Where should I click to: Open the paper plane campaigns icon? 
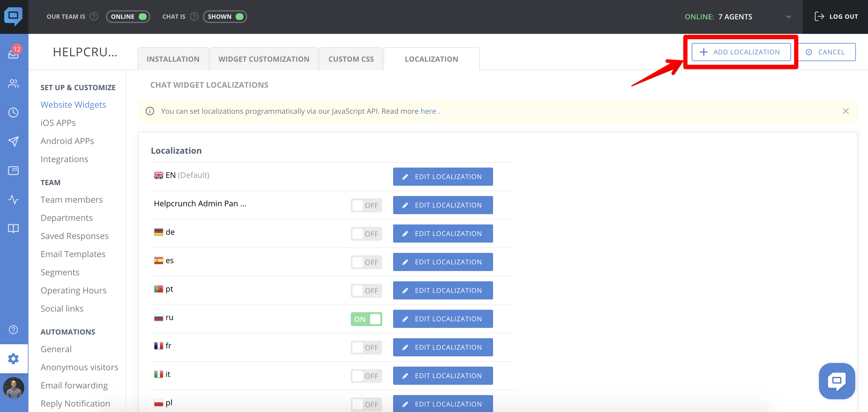14,141
